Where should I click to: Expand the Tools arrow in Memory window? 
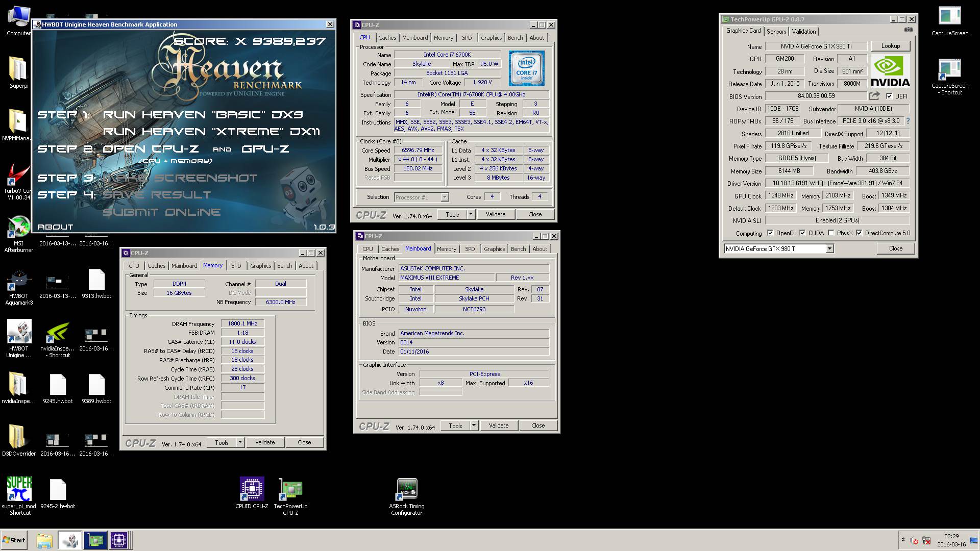[x=240, y=442]
